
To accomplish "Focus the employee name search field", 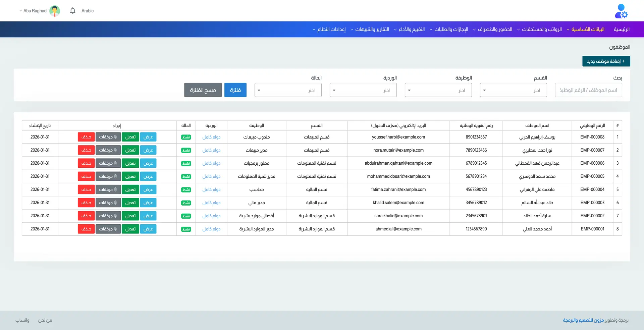I will [588, 90].
